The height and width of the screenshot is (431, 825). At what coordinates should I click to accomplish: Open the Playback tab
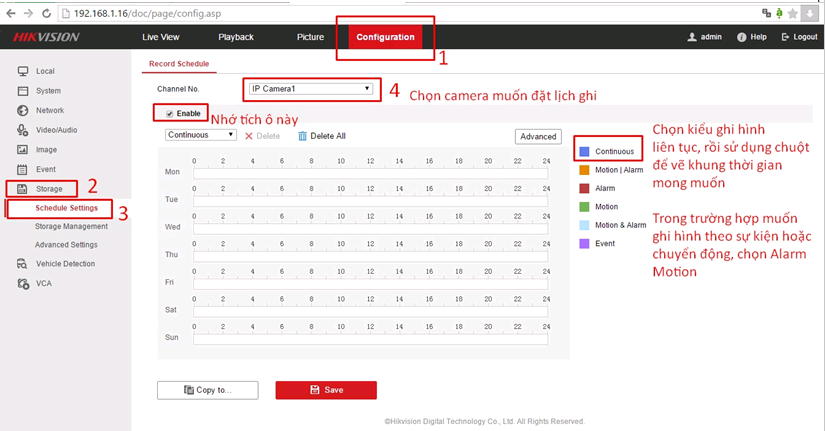click(236, 37)
